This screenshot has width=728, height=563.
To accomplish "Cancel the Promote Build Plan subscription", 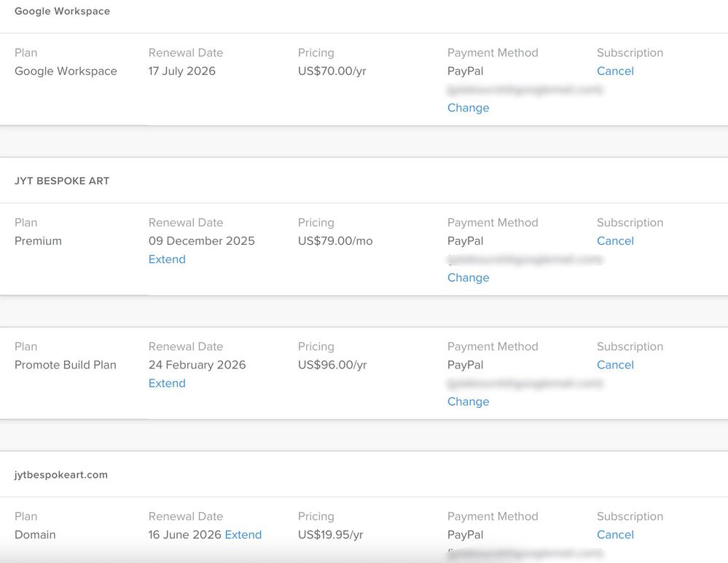I will pyautogui.click(x=614, y=364).
